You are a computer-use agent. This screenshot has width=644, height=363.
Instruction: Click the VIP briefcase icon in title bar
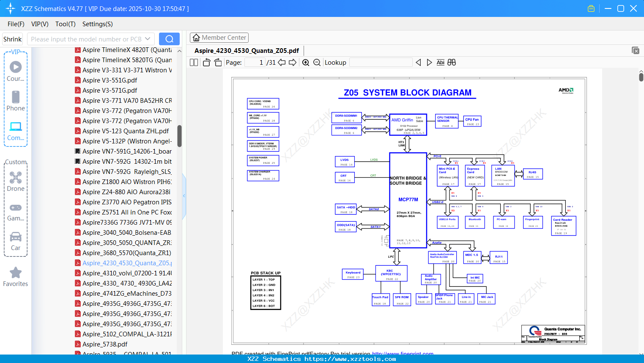point(591,8)
